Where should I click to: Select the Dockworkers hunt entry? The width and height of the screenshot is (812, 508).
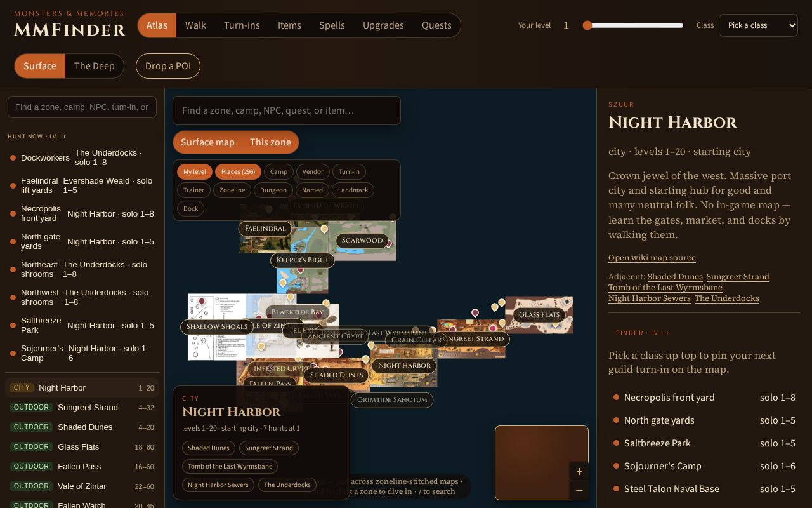coord(82,157)
